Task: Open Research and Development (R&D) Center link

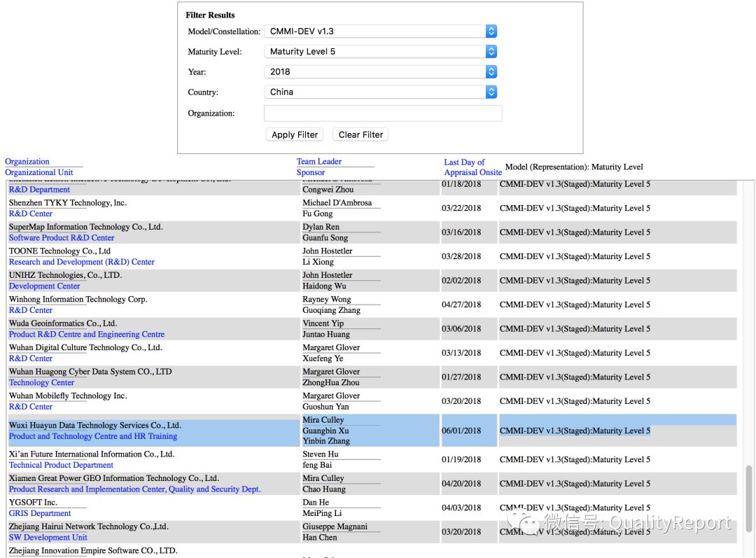Action: pyautogui.click(x=82, y=262)
